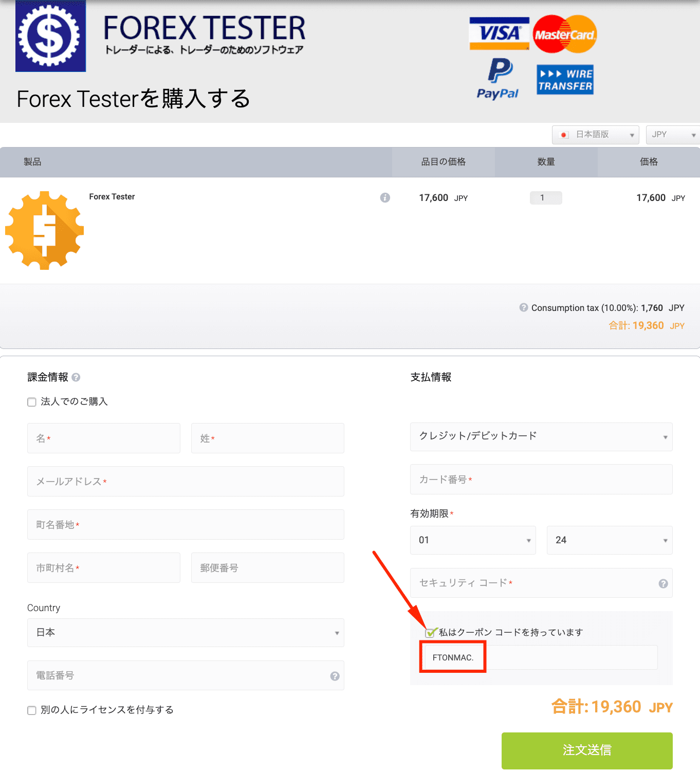The image size is (700, 772).
Task: Click the product info icon next to Forex Tester
Action: point(385,197)
